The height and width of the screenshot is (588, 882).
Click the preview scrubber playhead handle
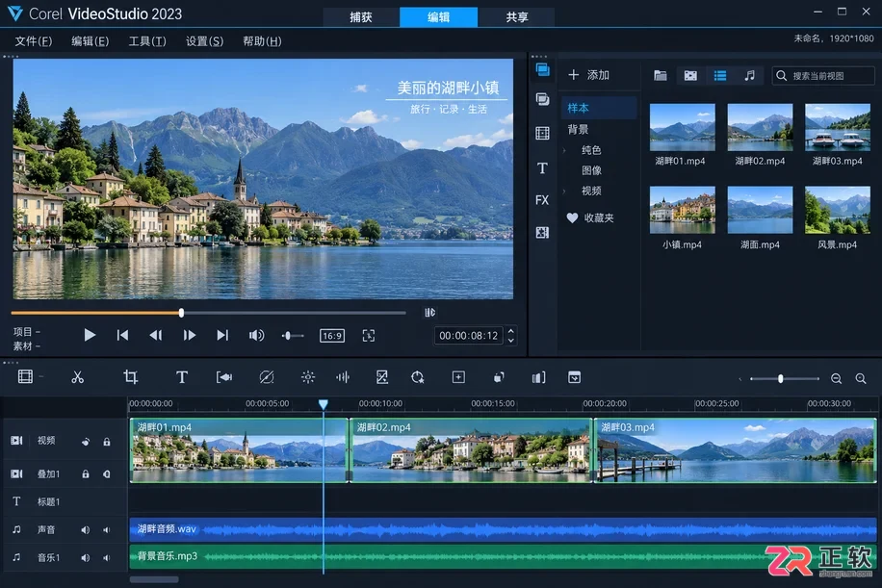[x=181, y=313]
